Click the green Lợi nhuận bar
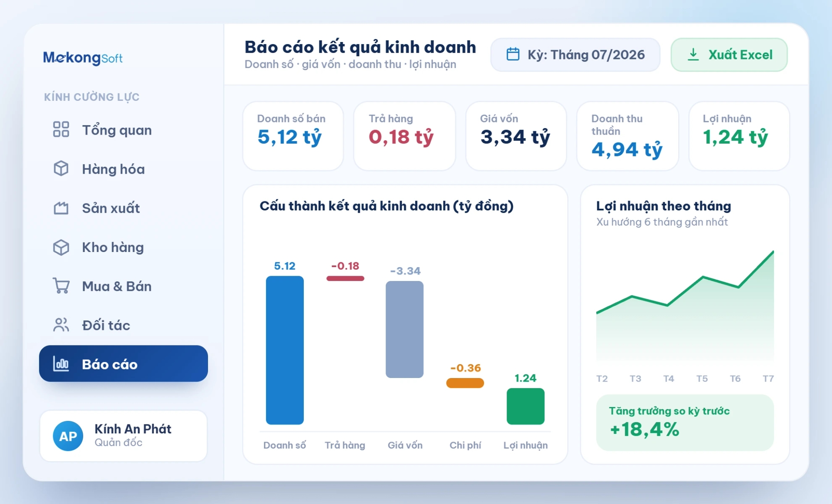 pos(526,406)
